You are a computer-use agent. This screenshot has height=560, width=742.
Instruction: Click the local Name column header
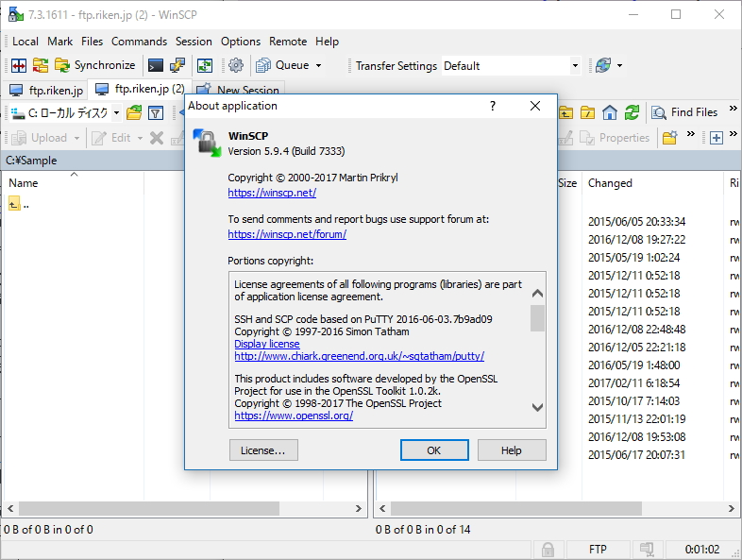click(x=74, y=183)
